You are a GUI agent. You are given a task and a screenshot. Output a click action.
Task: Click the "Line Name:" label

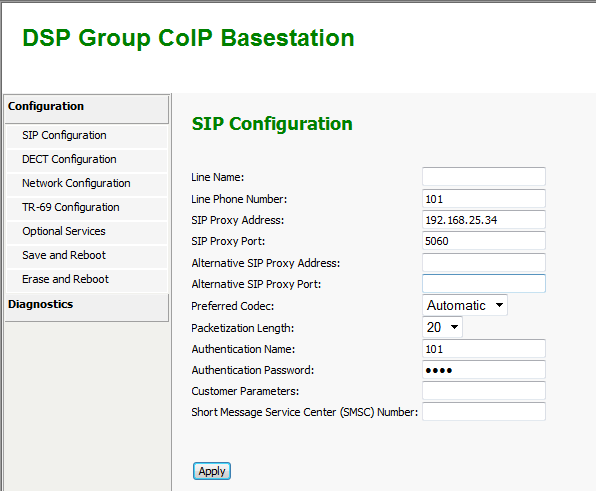point(217,177)
